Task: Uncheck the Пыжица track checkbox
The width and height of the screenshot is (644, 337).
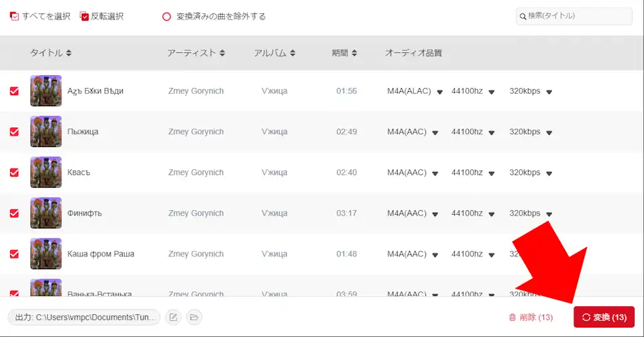Action: pyautogui.click(x=14, y=132)
